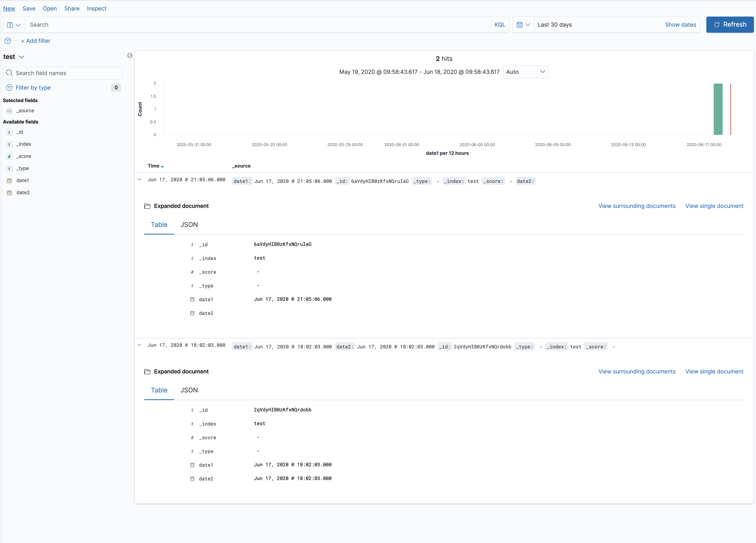The width and height of the screenshot is (756, 543).
Task: Click the Filter by type icon
Action: (x=9, y=88)
